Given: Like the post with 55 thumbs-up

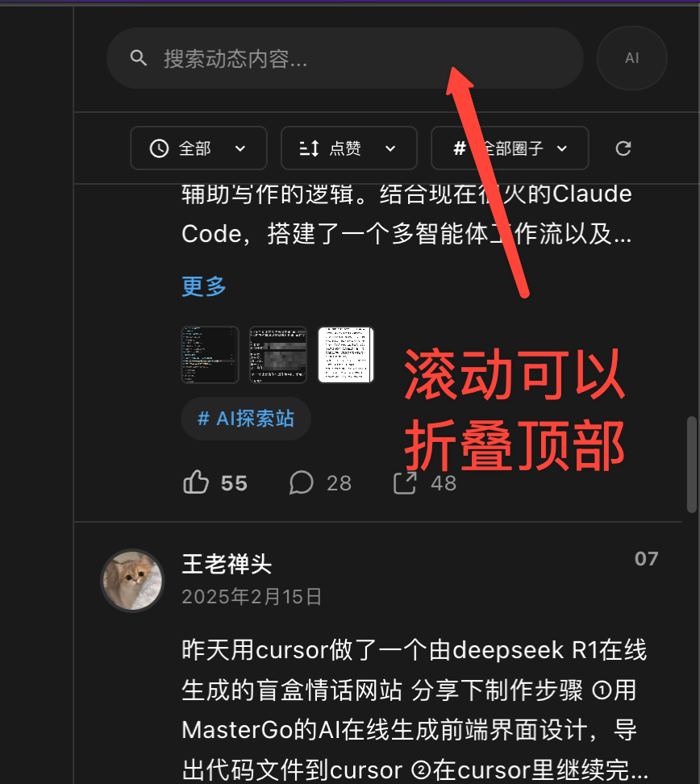Looking at the screenshot, I should [196, 482].
